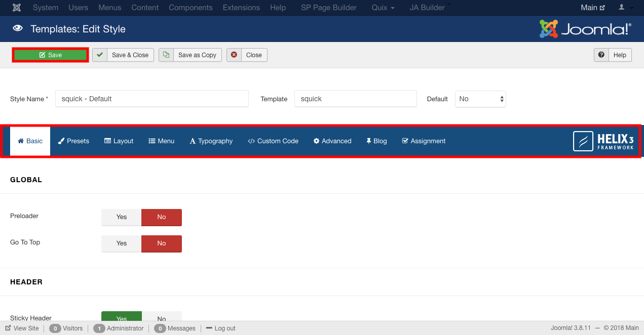The width and height of the screenshot is (644, 335).
Task: Open the Menus menu
Action: pos(110,8)
